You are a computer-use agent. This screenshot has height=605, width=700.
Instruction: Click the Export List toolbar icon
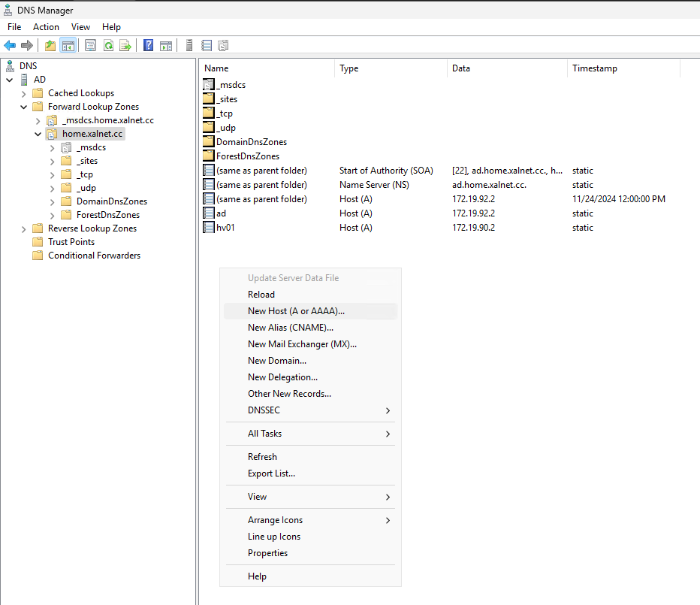[x=125, y=46]
